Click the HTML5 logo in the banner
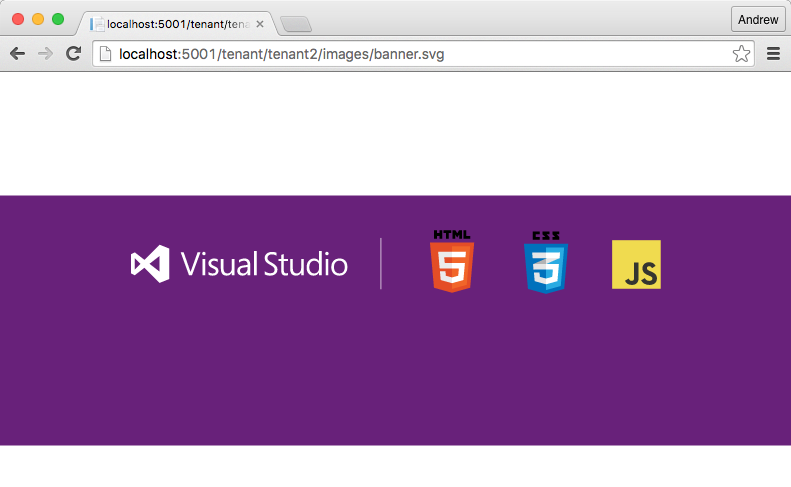Image resolution: width=791 pixels, height=487 pixels. 452,261
